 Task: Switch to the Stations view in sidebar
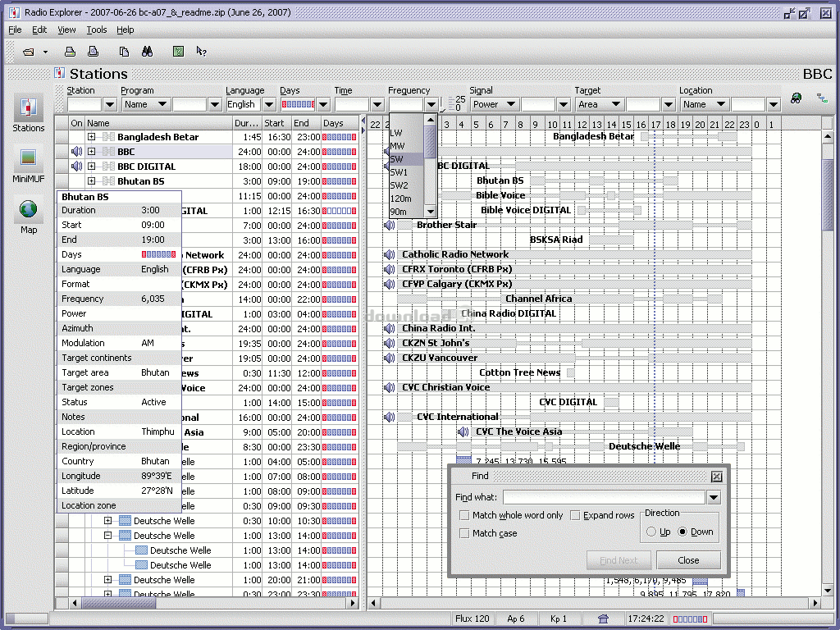(29, 113)
